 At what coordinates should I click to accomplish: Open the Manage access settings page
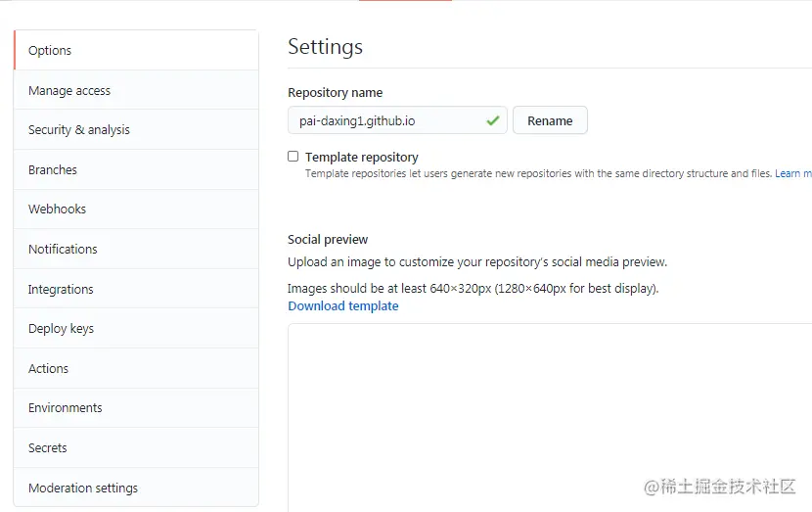click(69, 91)
